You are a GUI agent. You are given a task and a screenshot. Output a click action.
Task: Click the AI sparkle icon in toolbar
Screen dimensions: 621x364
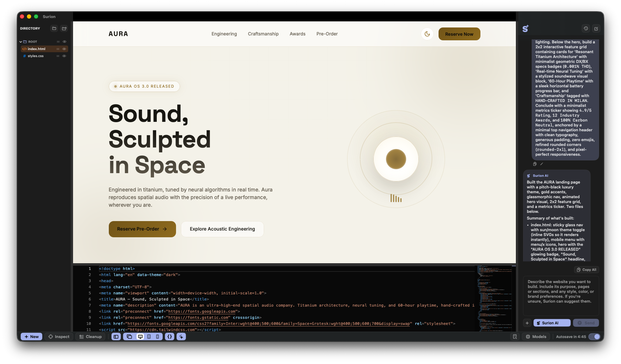(x=181, y=337)
